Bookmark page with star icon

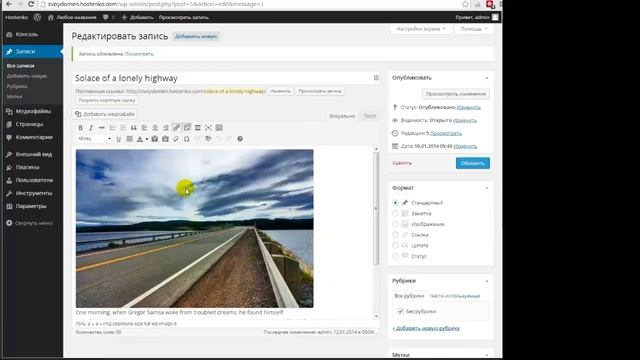(465, 4)
